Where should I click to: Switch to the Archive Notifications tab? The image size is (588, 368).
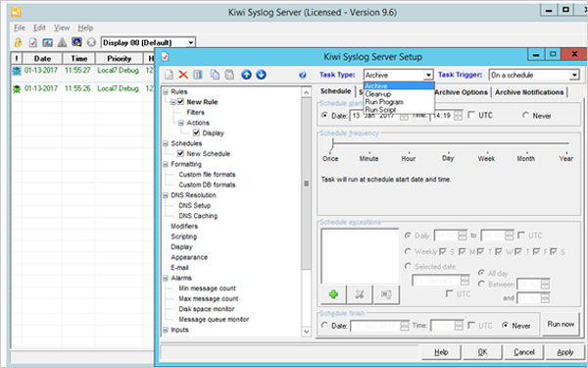[529, 92]
